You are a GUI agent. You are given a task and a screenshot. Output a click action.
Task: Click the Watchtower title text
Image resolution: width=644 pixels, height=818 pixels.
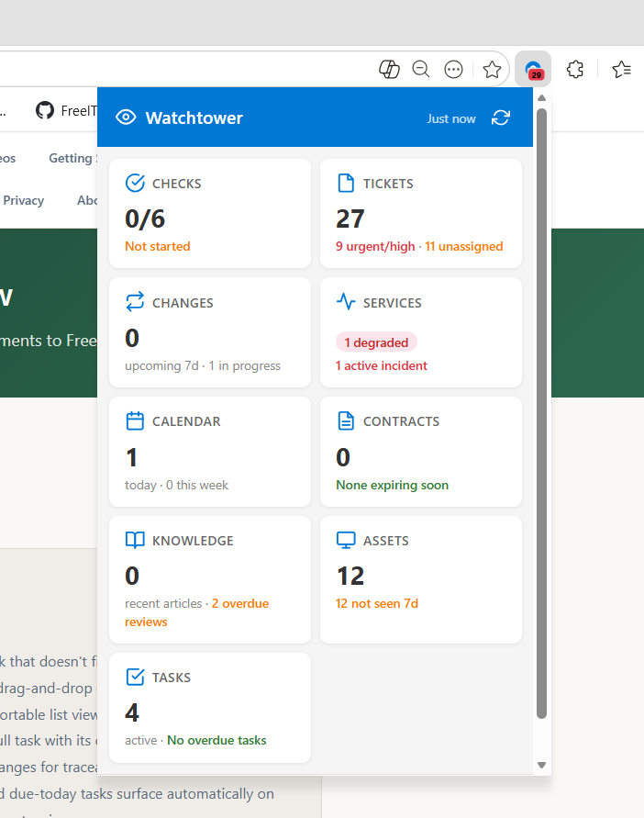click(194, 118)
